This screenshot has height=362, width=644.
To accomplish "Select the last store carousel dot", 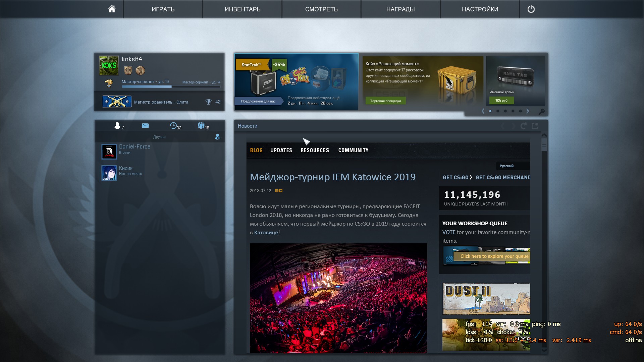I will coord(520,111).
